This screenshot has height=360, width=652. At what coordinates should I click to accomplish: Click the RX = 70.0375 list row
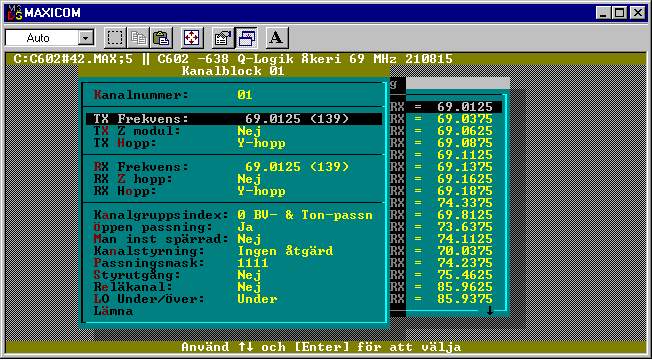446,251
